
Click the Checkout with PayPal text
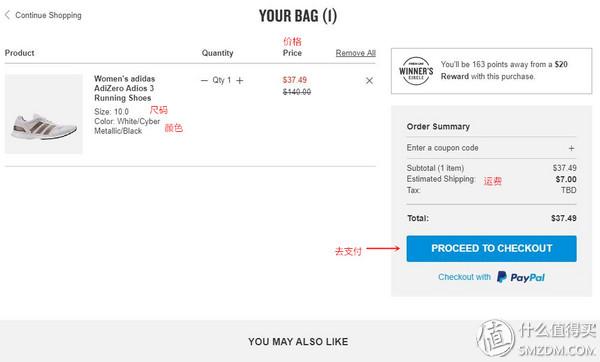click(x=465, y=277)
